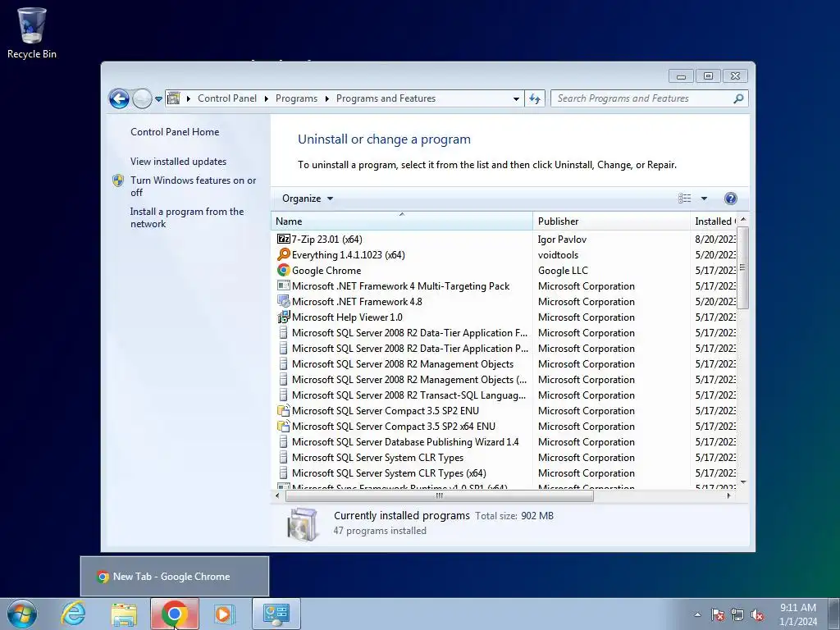This screenshot has width=840, height=630.
Task: Sort list by Publisher column header
Action: pos(611,221)
